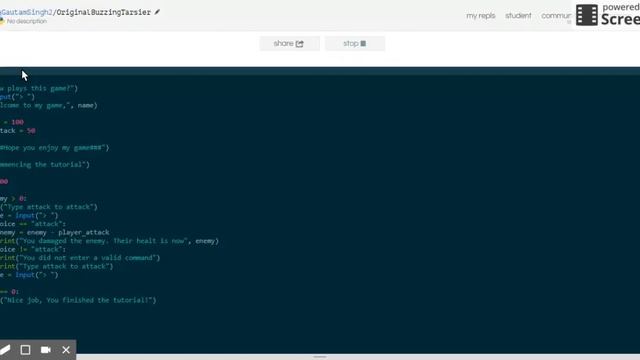Close the recorder toolbar with X
This screenshot has height=360, width=640.
tap(66, 350)
